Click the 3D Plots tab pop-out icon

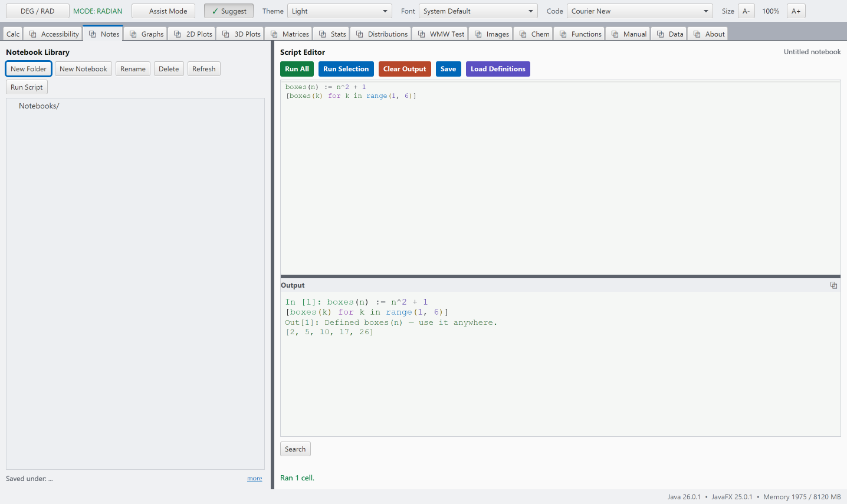226,34
